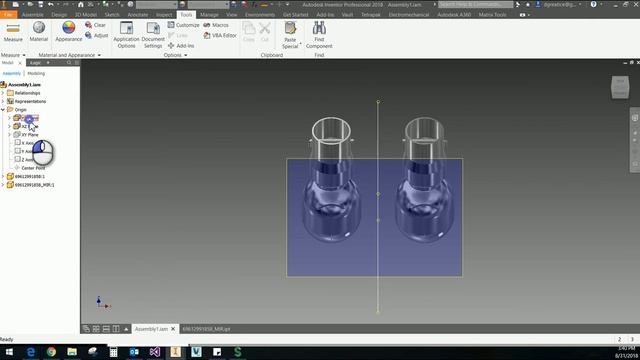Select Center Point in browser
The width and height of the screenshot is (640, 360).
pos(33,168)
